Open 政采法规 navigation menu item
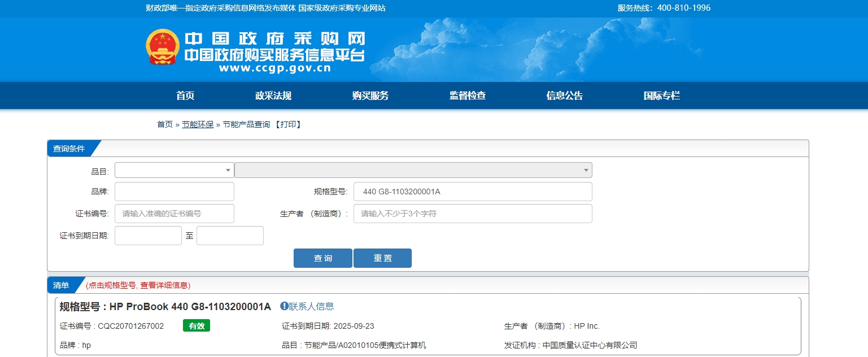The image size is (868, 357). tap(273, 95)
